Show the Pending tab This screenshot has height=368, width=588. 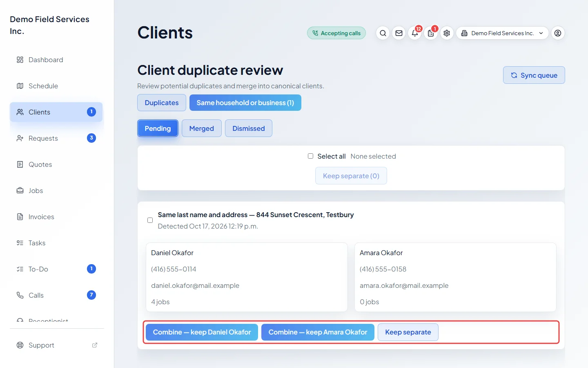point(158,128)
